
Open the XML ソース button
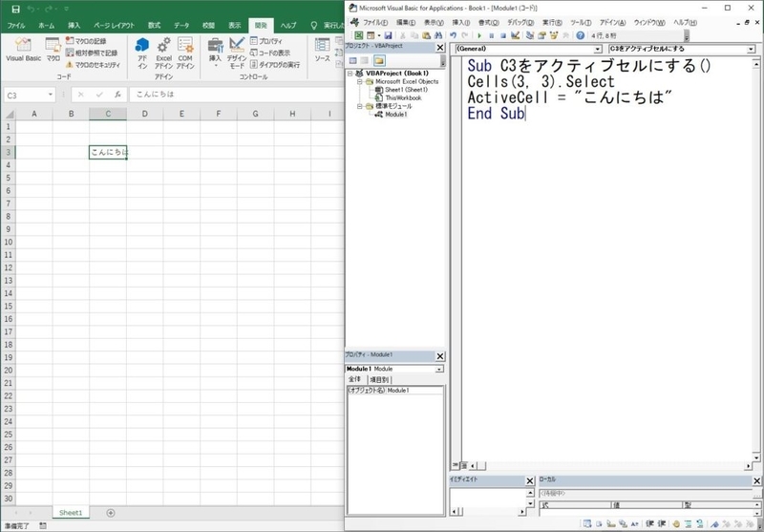pos(322,50)
